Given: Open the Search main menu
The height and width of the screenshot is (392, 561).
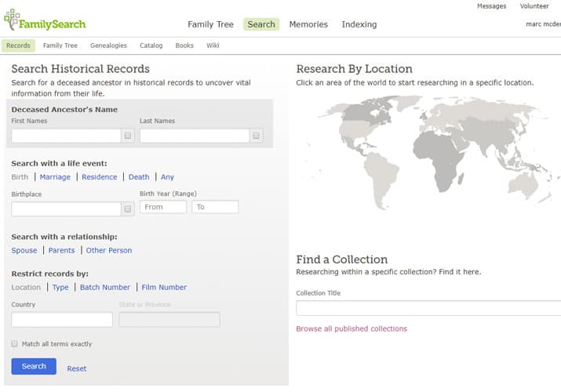Looking at the screenshot, I should pos(261,24).
